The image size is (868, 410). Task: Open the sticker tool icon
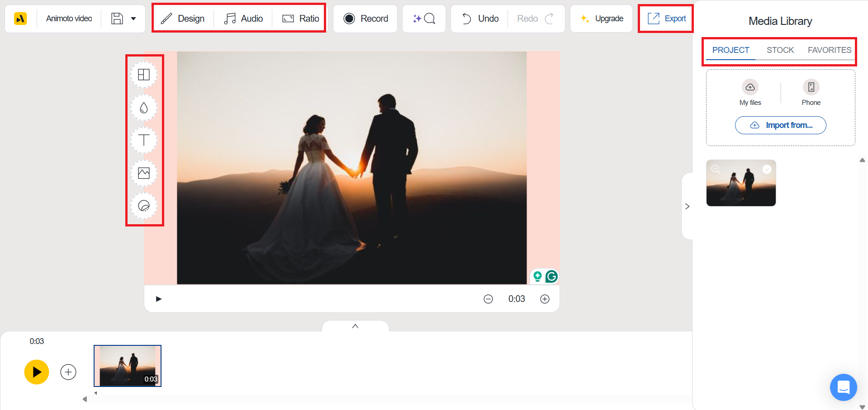click(x=144, y=206)
